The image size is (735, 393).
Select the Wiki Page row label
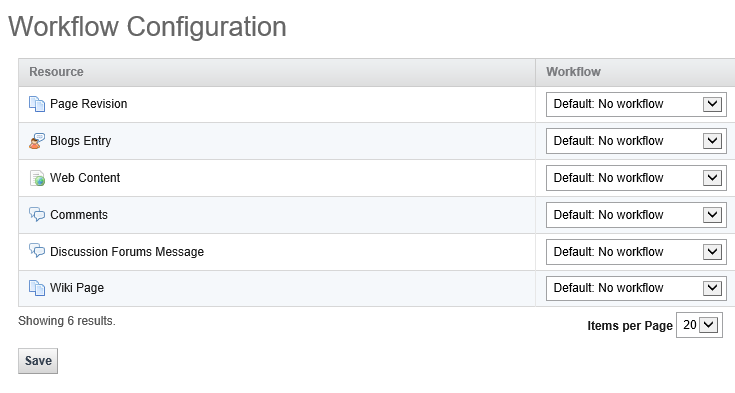pyautogui.click(x=77, y=288)
